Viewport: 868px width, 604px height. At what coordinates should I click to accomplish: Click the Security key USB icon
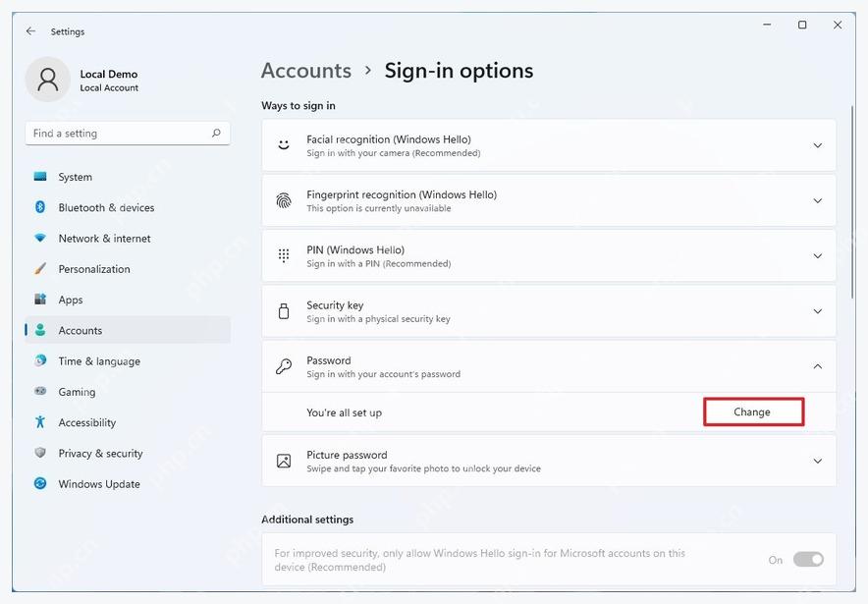[284, 311]
